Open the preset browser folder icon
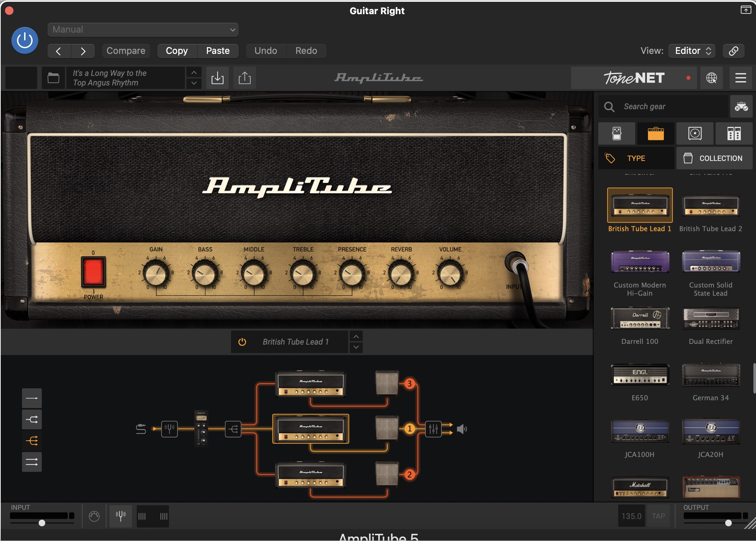Viewport: 756px width, 541px height. (x=53, y=78)
